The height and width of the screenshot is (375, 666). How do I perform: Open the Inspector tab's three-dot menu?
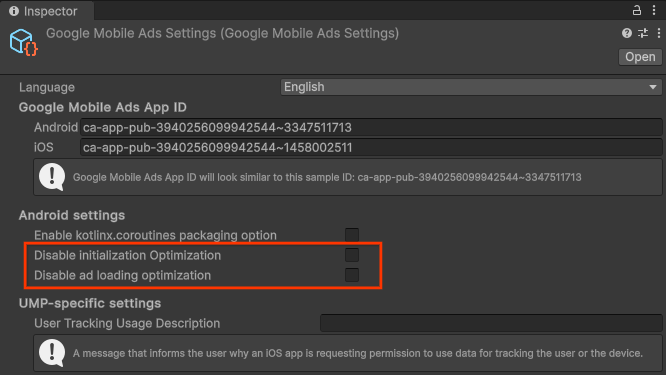[654, 10]
